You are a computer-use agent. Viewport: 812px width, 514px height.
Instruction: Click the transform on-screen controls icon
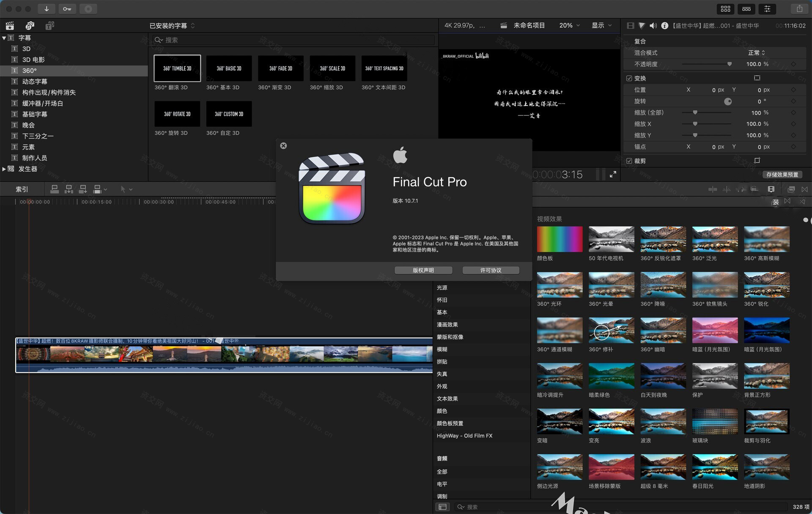click(757, 78)
